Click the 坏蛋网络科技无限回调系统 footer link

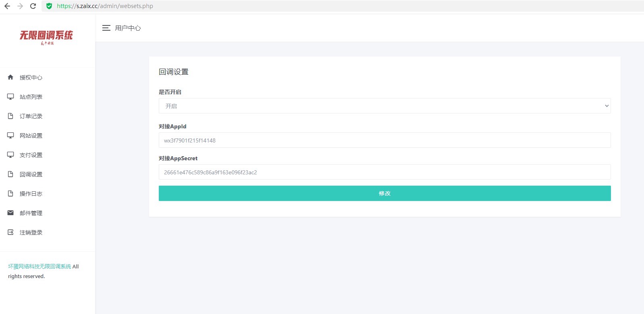[x=39, y=266]
